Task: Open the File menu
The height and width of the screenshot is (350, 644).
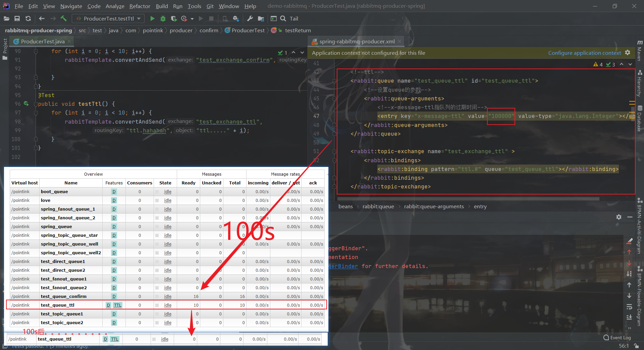Action: coord(19,6)
